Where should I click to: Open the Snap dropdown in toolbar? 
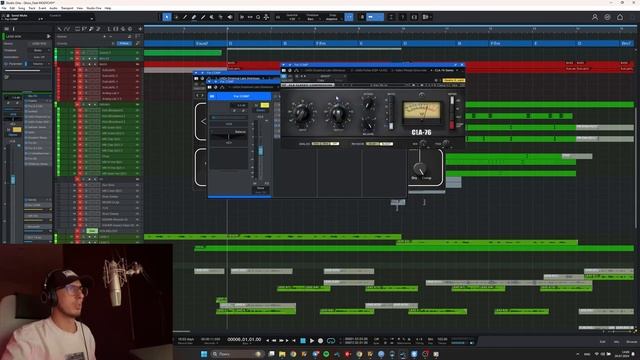click(332, 17)
